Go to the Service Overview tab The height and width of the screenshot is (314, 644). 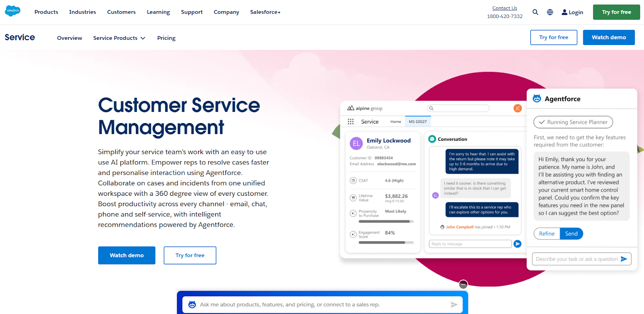70,38
